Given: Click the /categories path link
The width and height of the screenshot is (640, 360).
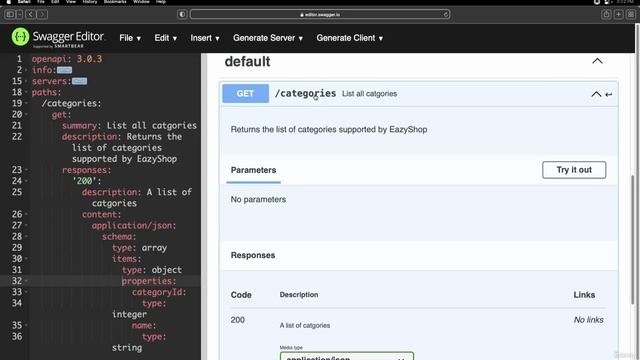Looking at the screenshot, I should [x=305, y=93].
